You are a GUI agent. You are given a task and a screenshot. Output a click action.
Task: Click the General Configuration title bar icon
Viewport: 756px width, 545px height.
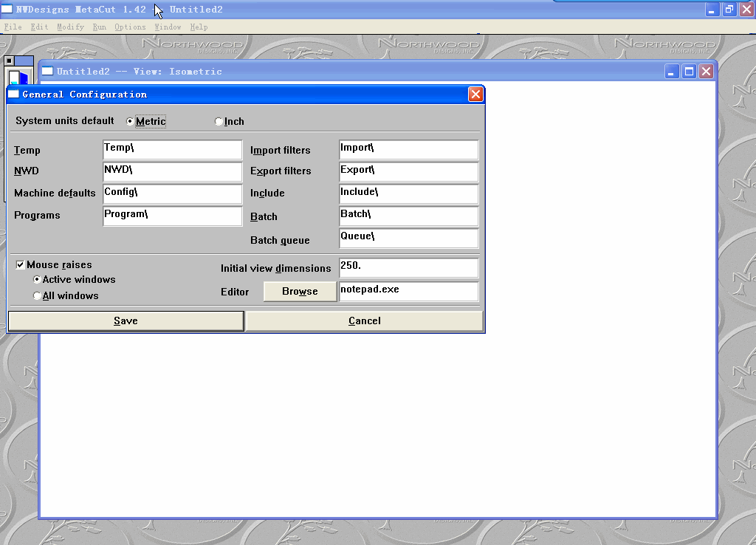pyautogui.click(x=13, y=94)
